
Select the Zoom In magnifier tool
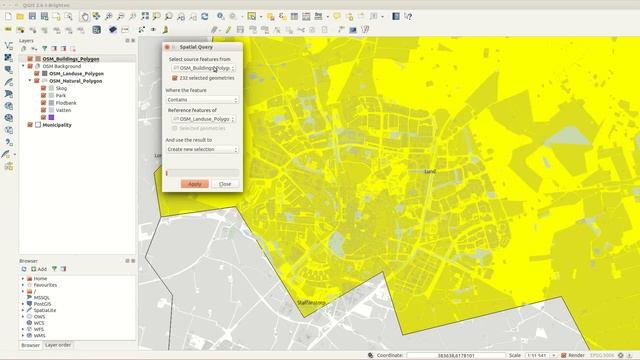pyautogui.click(x=109, y=16)
